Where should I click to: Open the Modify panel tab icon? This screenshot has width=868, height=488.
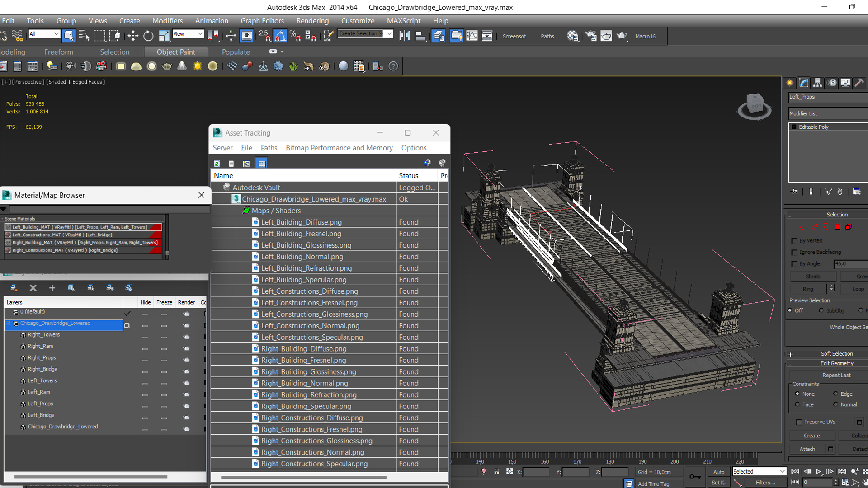point(804,83)
